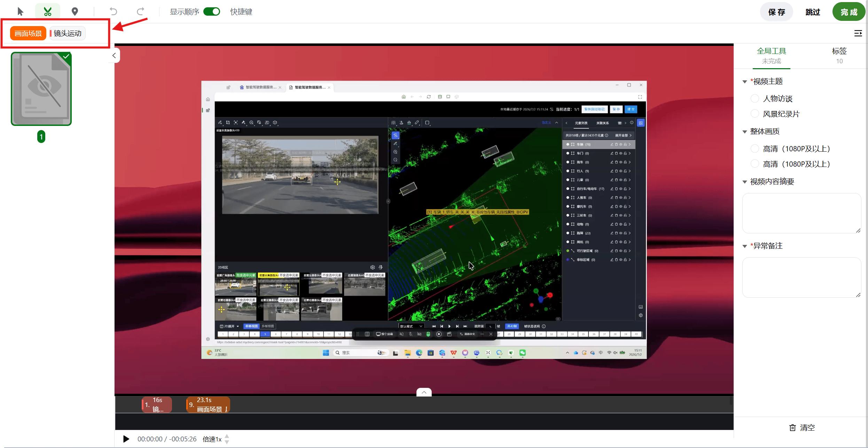This screenshot has height=448, width=868.
Task: Select the 风景纪录片 radio option
Action: (754, 114)
